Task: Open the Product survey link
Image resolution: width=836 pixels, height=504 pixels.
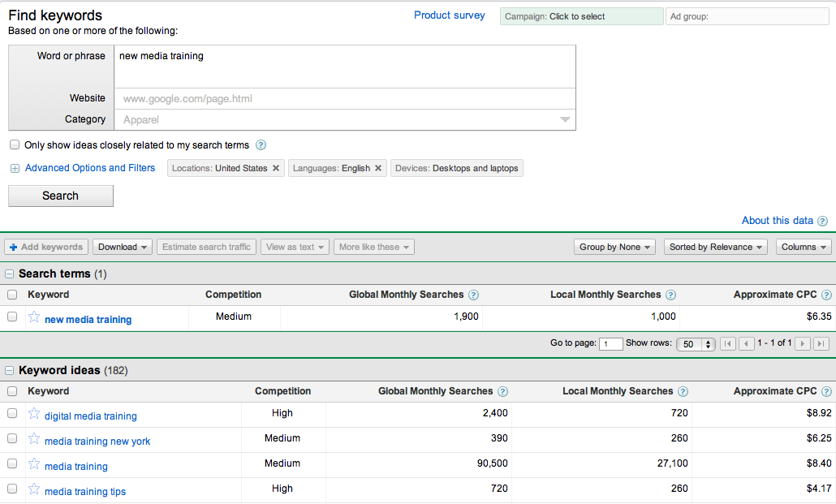Action: pos(450,15)
